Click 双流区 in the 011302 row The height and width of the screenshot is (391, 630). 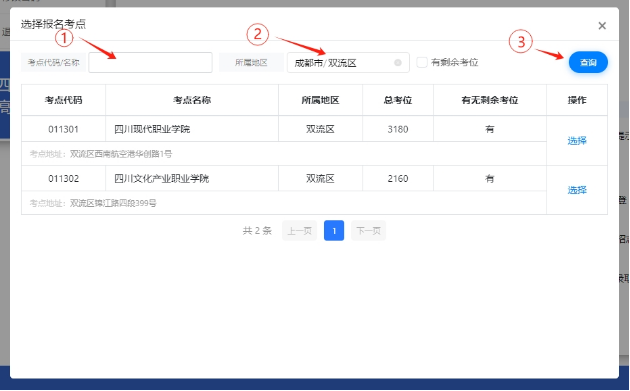(x=320, y=179)
